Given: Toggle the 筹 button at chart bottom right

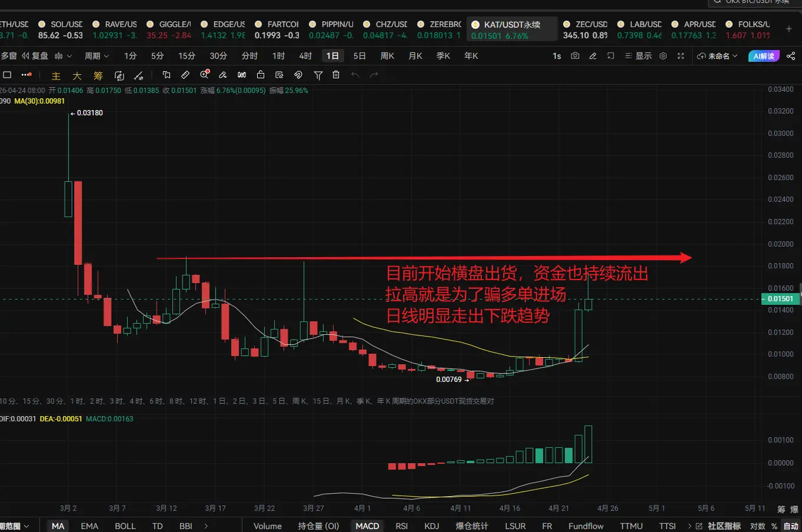Looking at the screenshot, I should click(x=781, y=509).
